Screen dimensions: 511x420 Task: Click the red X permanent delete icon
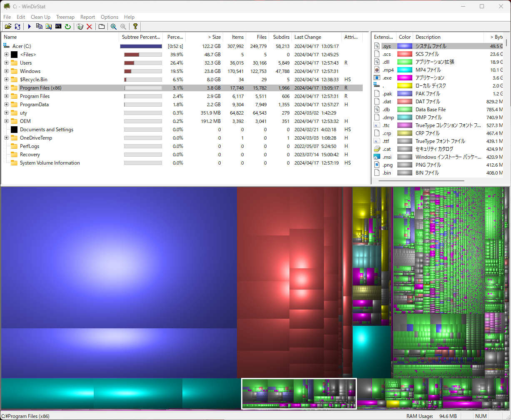coord(89,27)
